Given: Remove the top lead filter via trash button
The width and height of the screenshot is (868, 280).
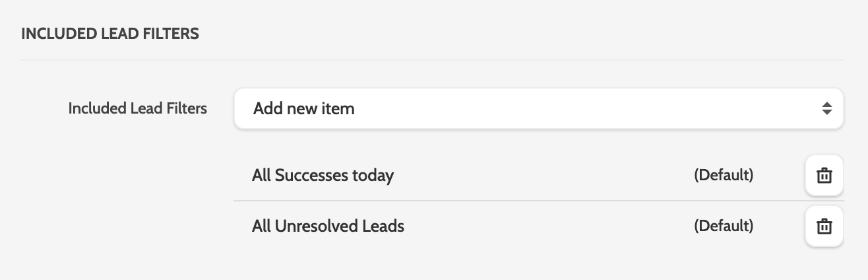Looking at the screenshot, I should click(x=824, y=176).
